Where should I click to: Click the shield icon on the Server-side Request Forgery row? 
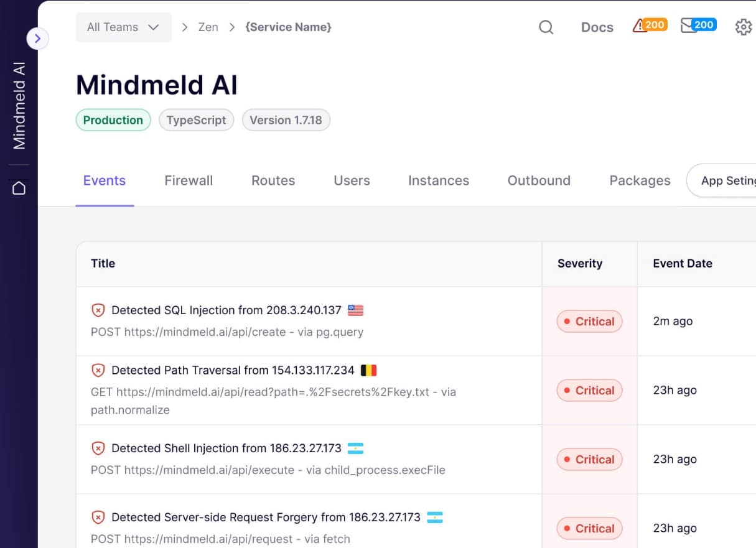[x=98, y=517]
